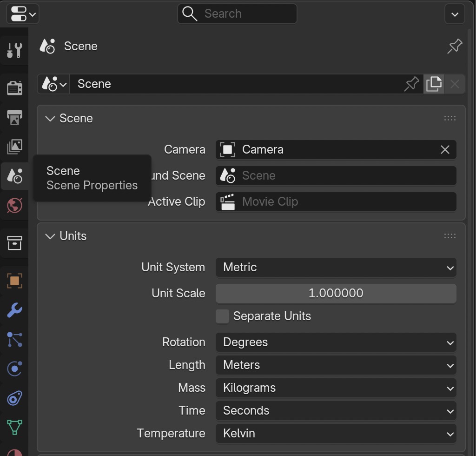Open the Temperature units dropdown
The image size is (476, 456).
pos(336,434)
